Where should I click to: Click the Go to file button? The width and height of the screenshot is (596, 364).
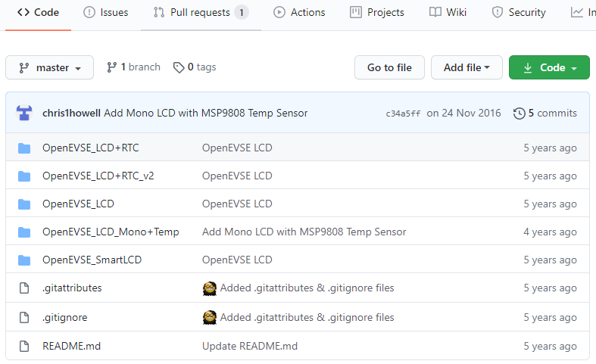pyautogui.click(x=389, y=67)
